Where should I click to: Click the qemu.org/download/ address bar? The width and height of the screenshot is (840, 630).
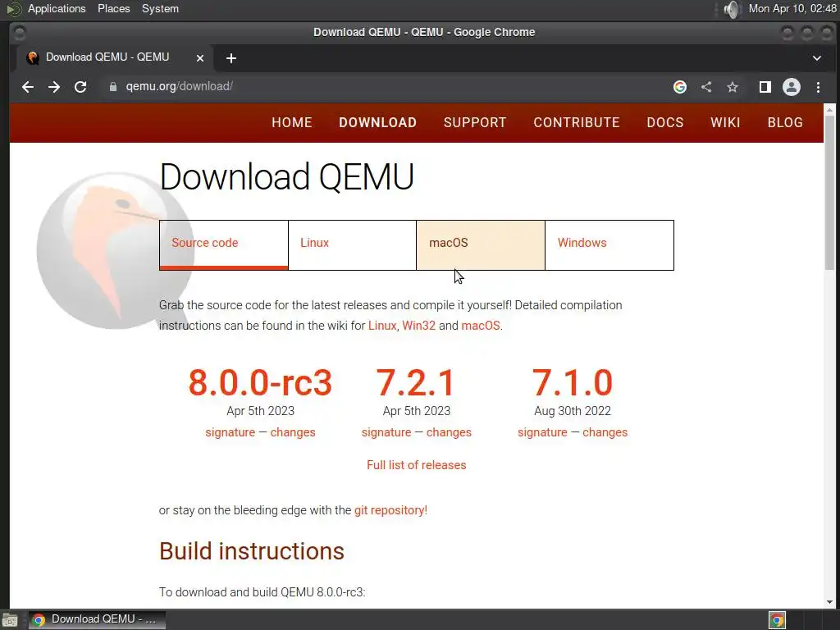click(386, 87)
